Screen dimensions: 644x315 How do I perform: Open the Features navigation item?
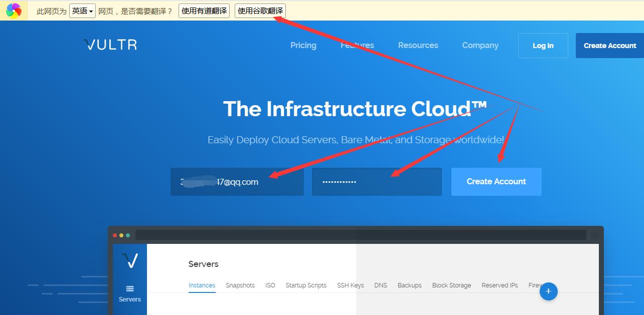click(357, 45)
